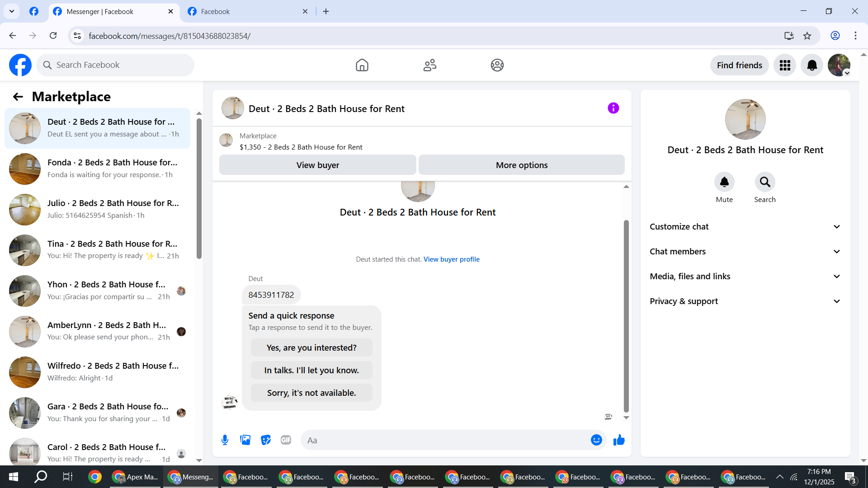Install app icon in address bar
This screenshot has height=488, width=868.
[x=789, y=36]
